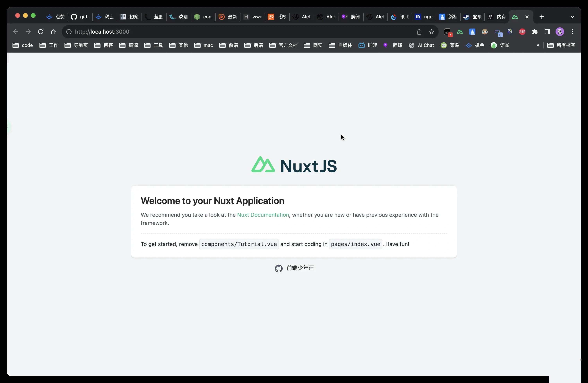Switch to the github tab
The width and height of the screenshot is (588, 383).
click(x=80, y=17)
